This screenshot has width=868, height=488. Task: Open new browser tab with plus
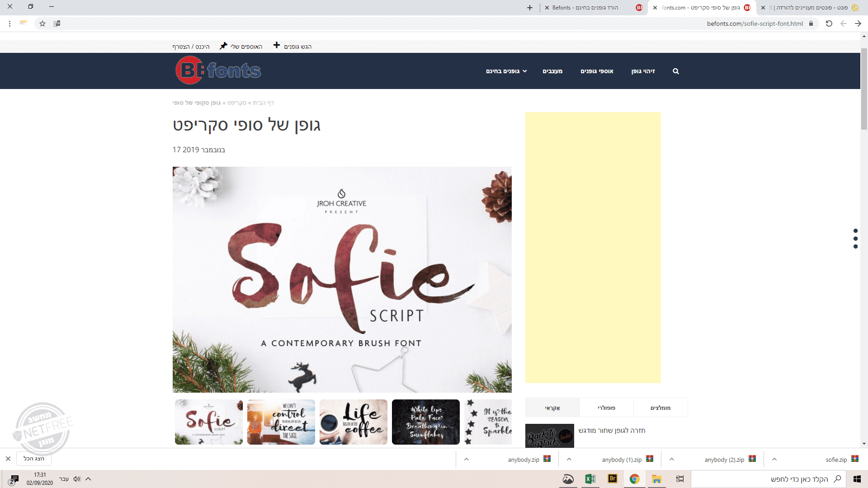tap(530, 8)
